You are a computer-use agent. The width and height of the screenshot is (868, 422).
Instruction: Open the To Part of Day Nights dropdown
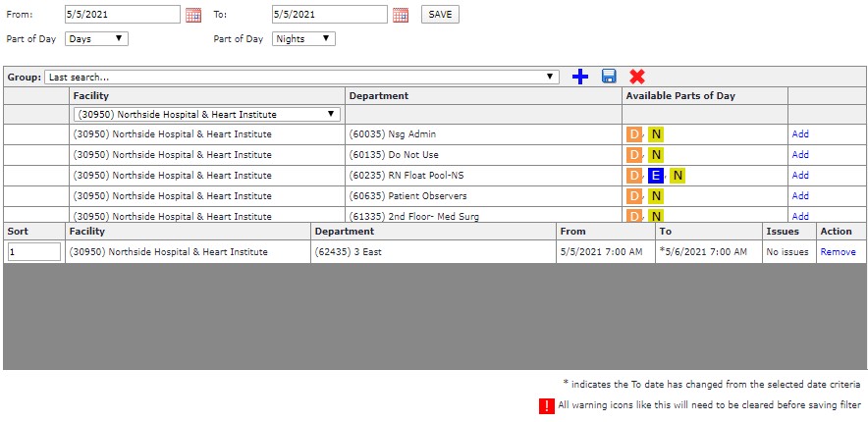[x=302, y=39]
